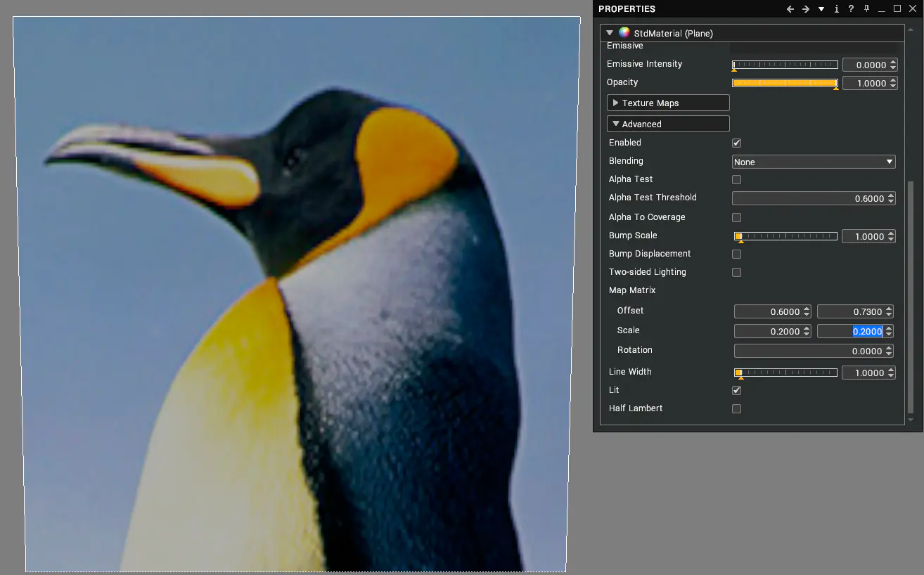
Task: Click the info 'i' icon in Properties header
Action: click(837, 9)
